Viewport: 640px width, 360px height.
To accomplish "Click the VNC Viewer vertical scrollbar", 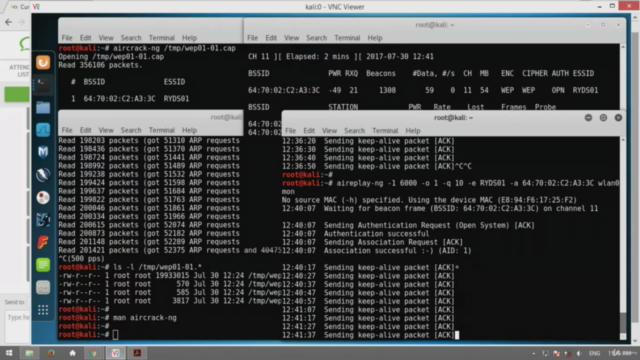I will 635,180.
